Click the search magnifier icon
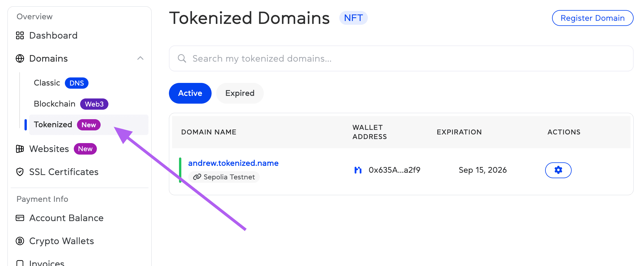The width and height of the screenshot is (644, 266). click(x=182, y=58)
